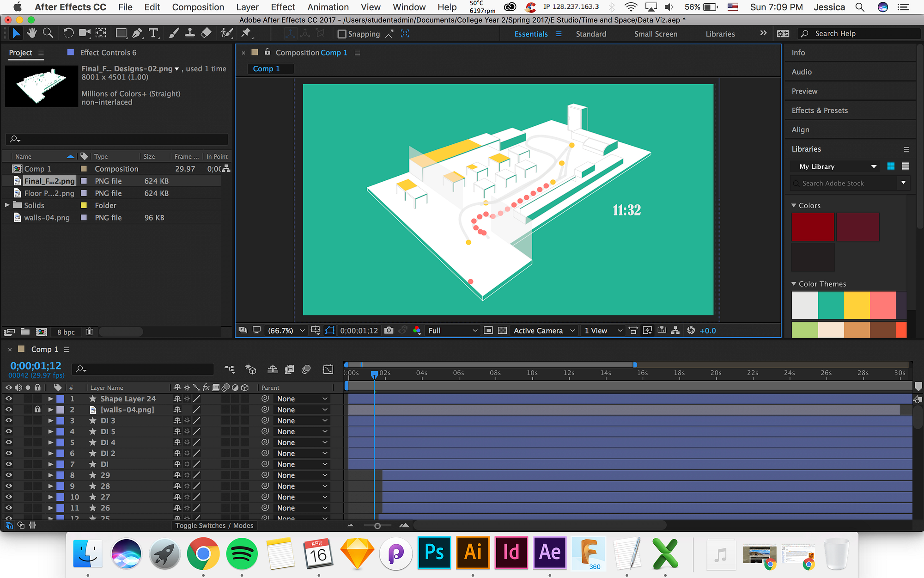
Task: Open the Animation menu
Action: click(328, 7)
